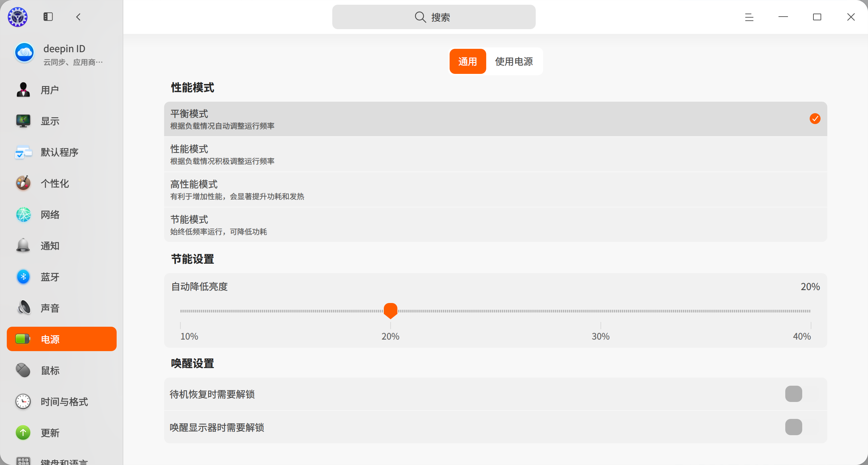Switch to the 通用 tab
868x465 pixels.
coord(468,61)
